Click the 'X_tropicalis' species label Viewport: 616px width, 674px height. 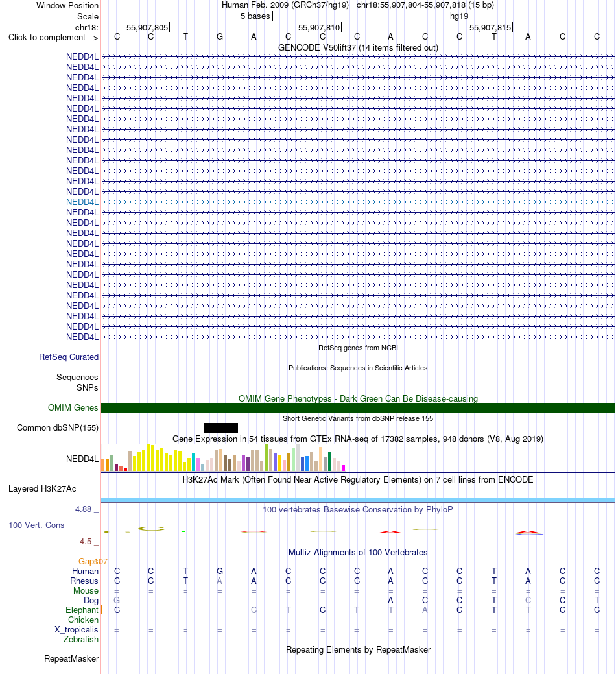(77, 630)
